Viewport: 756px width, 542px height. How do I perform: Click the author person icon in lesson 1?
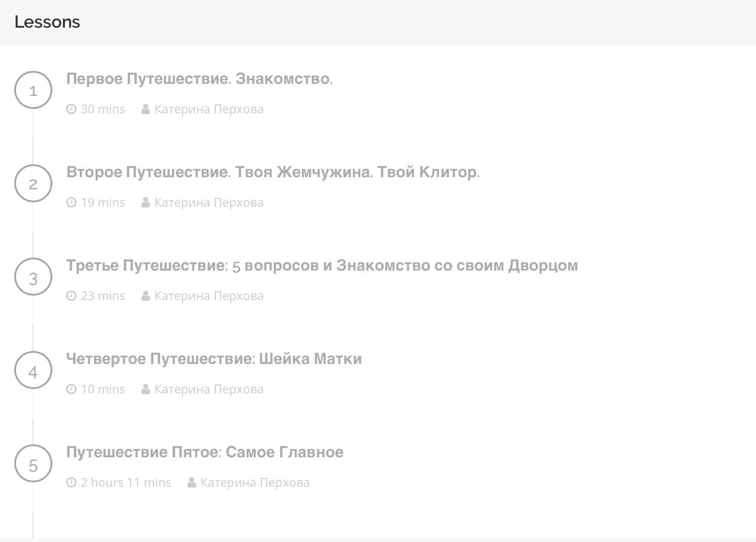(x=146, y=109)
